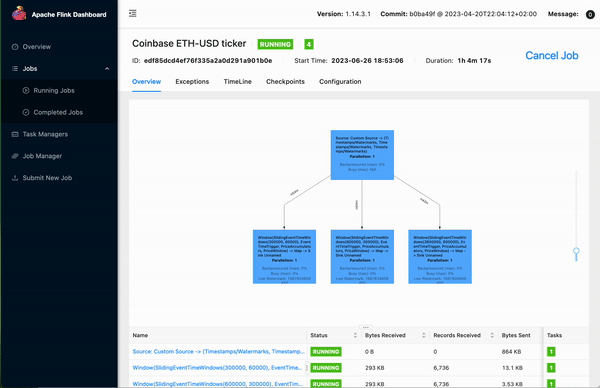
Task: Click the 864 KB bytes sent cell
Action: [x=511, y=352]
